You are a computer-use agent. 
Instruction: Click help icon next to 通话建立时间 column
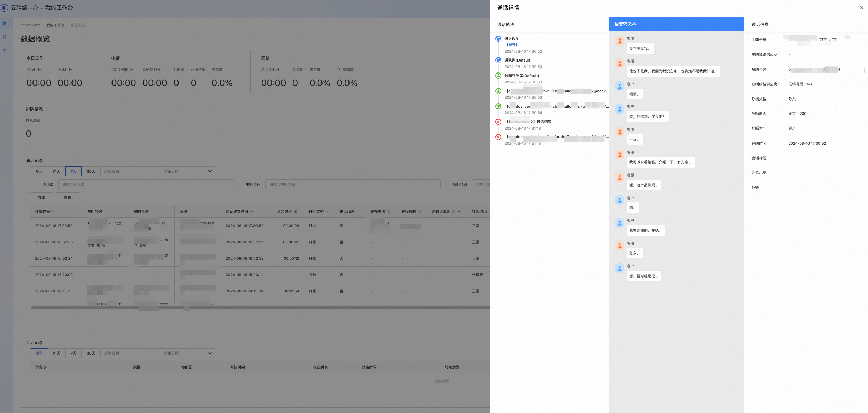[251, 212]
